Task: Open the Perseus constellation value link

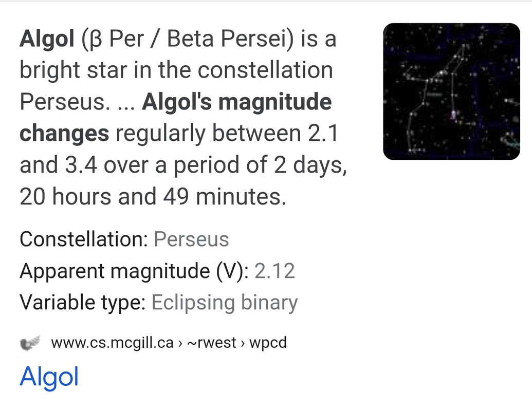Action: click(191, 239)
